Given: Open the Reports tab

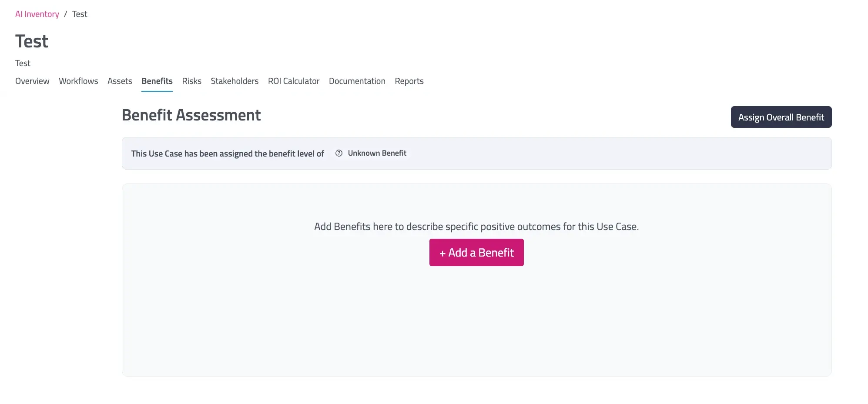Looking at the screenshot, I should 409,81.
